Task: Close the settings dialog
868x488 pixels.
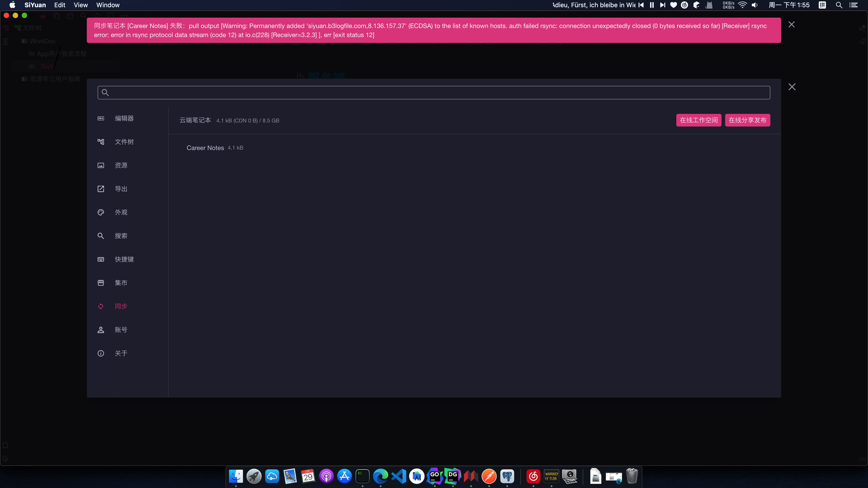Action: click(x=792, y=87)
